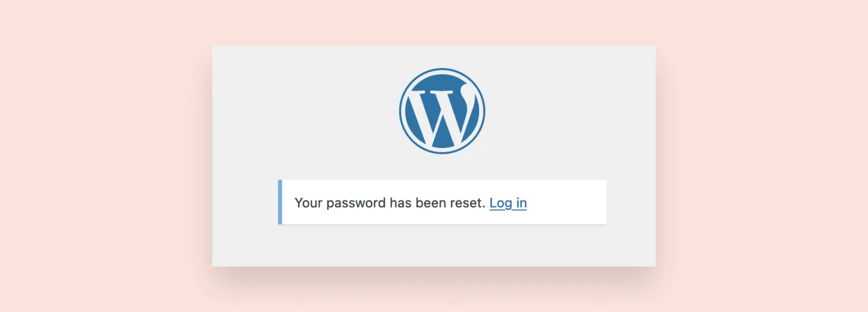Click the gray area right of the logo
The image size is (868, 312).
(570, 111)
